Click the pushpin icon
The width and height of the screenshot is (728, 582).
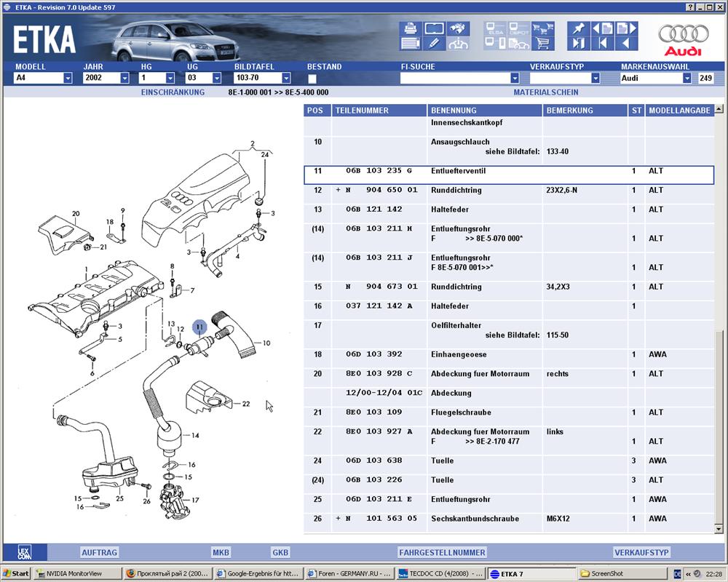tap(579, 29)
